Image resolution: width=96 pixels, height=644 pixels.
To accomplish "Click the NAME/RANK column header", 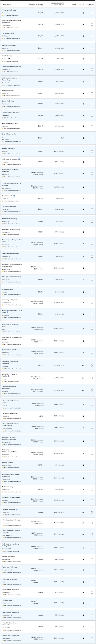I will pos(7,5).
